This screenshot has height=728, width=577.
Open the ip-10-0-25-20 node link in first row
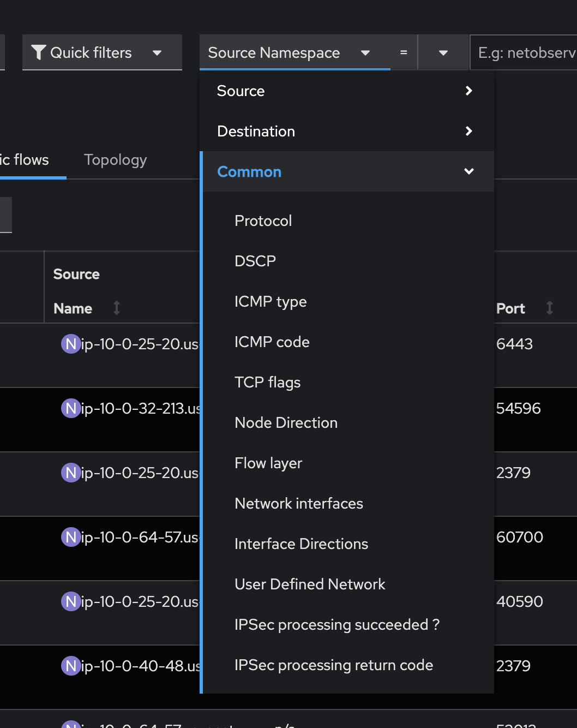click(140, 344)
